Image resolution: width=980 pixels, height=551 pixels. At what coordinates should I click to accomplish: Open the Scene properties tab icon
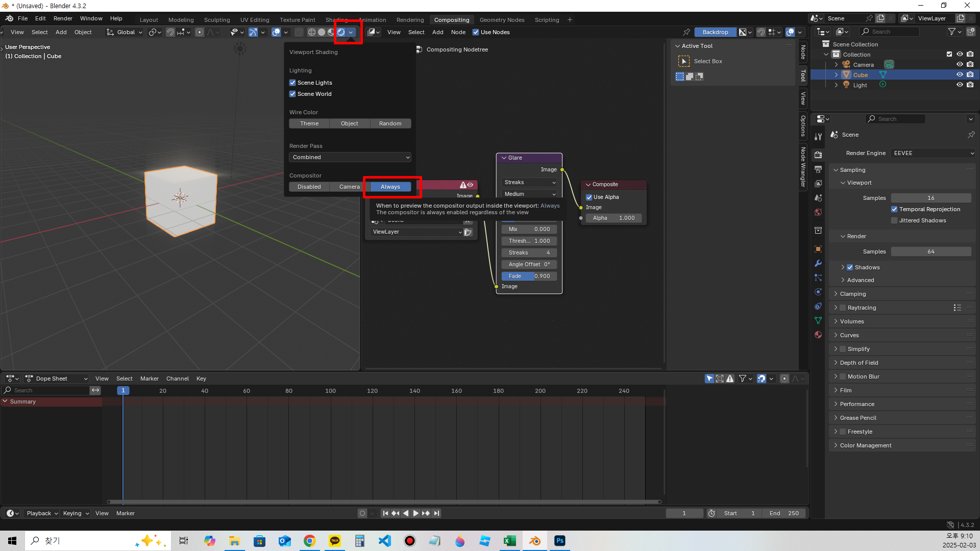click(x=818, y=197)
